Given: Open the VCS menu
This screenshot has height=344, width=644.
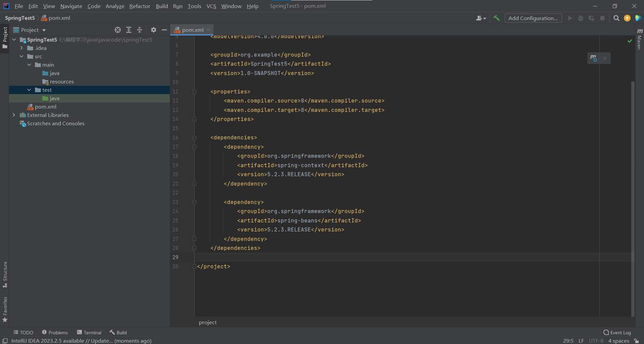Looking at the screenshot, I should point(211,6).
